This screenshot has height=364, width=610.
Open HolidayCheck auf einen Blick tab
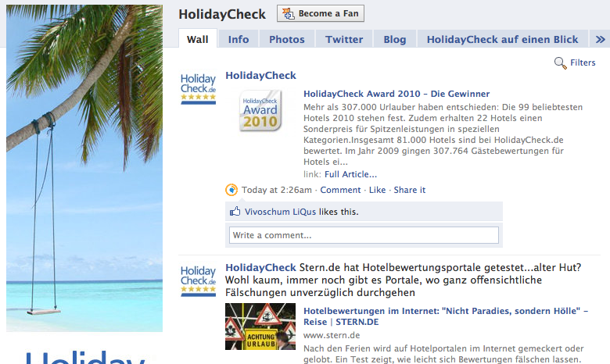click(502, 39)
